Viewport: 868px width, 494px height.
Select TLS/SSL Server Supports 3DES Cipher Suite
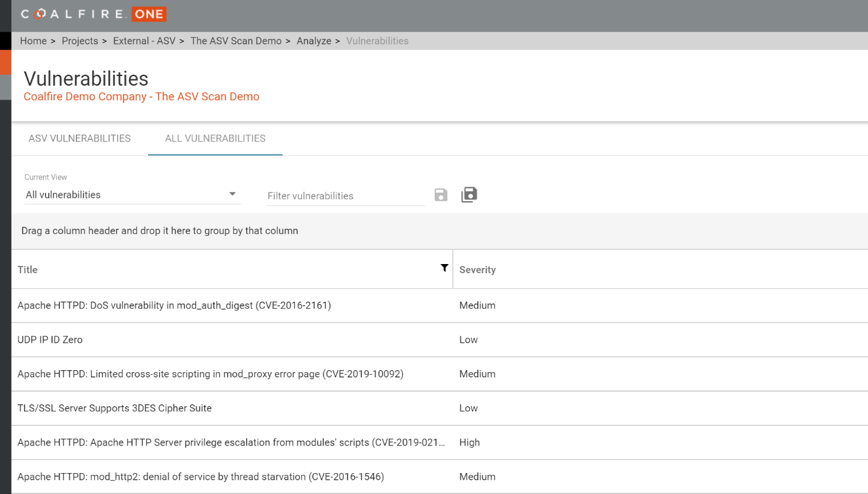click(440, 408)
